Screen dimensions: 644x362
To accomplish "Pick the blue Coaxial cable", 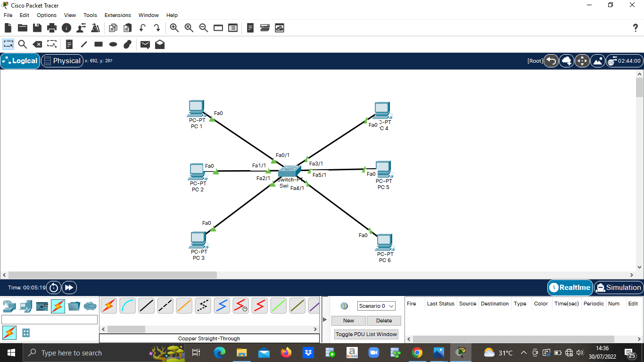I will (x=222, y=306).
